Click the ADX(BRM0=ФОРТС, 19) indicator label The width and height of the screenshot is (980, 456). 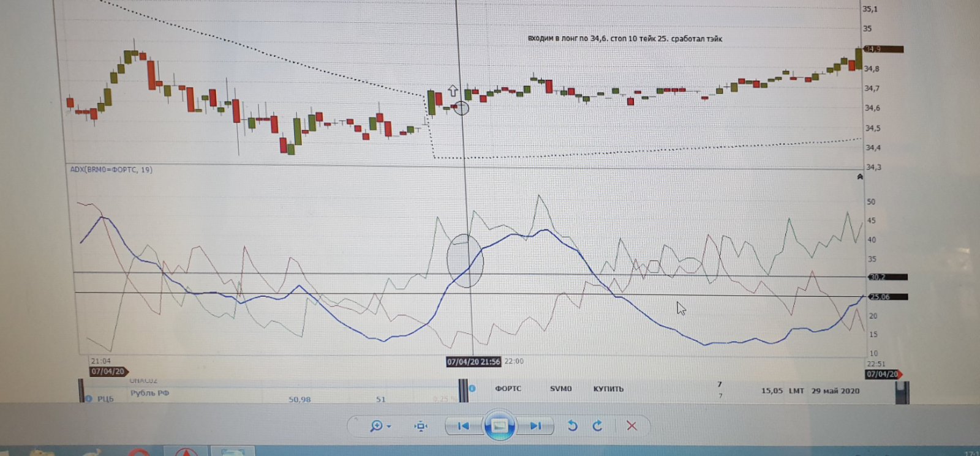coord(111,170)
